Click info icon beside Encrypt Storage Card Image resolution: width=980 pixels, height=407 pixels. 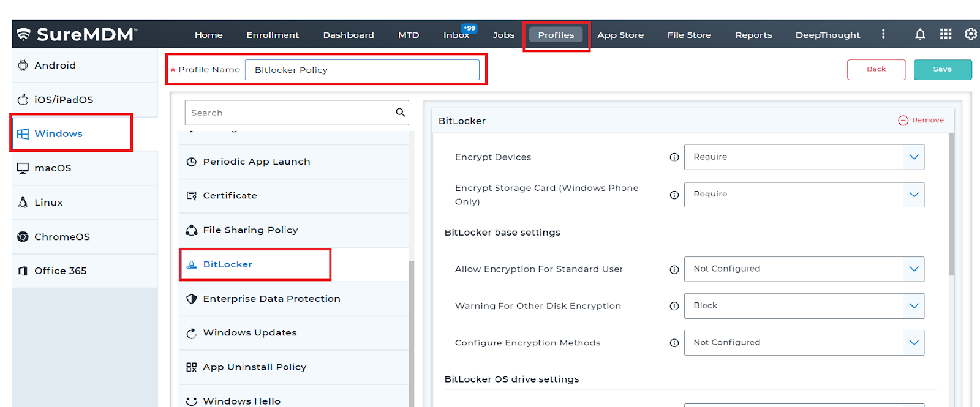pyautogui.click(x=674, y=195)
